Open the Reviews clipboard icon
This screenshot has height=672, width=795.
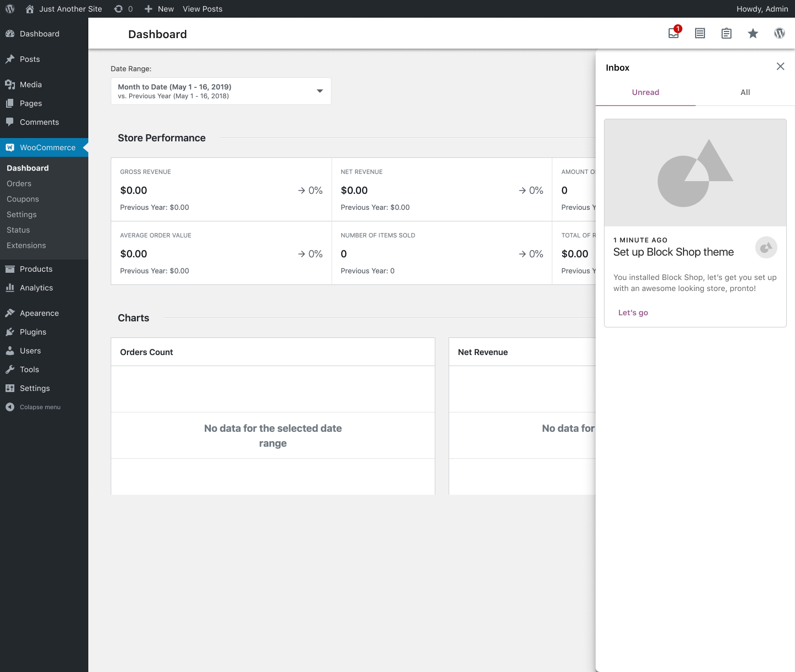726,33
